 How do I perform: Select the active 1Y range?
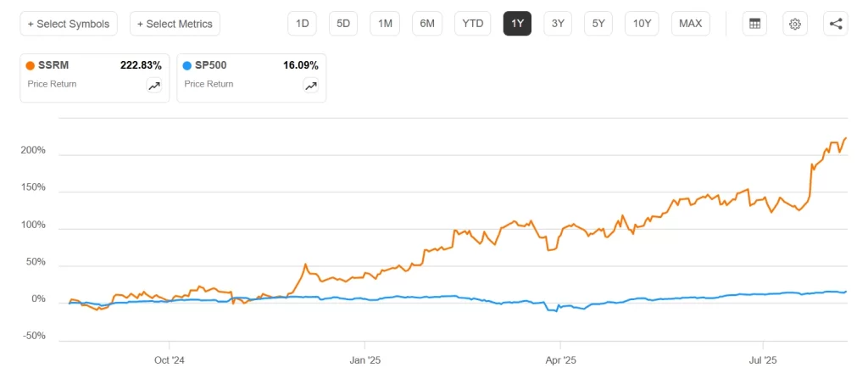pos(517,24)
